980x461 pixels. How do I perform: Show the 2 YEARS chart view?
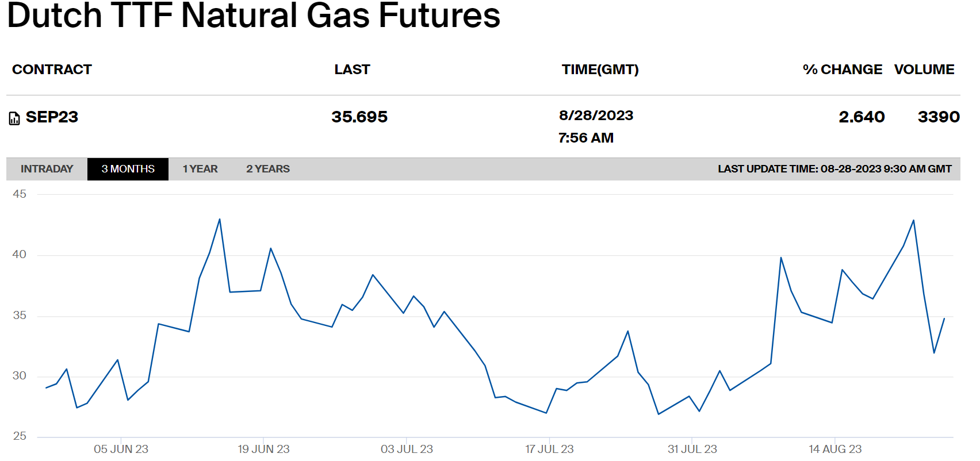(268, 169)
